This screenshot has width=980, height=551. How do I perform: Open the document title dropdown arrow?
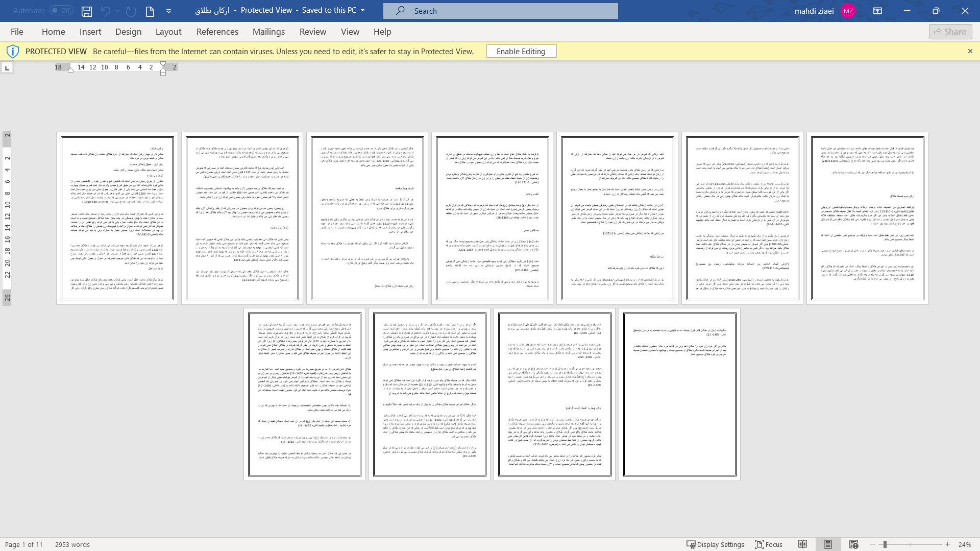tap(363, 10)
